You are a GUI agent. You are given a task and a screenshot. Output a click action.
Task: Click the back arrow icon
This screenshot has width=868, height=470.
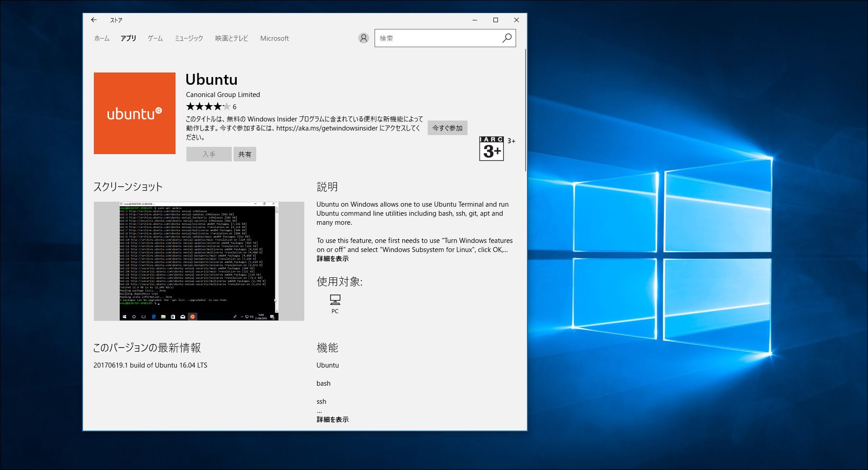[x=94, y=20]
